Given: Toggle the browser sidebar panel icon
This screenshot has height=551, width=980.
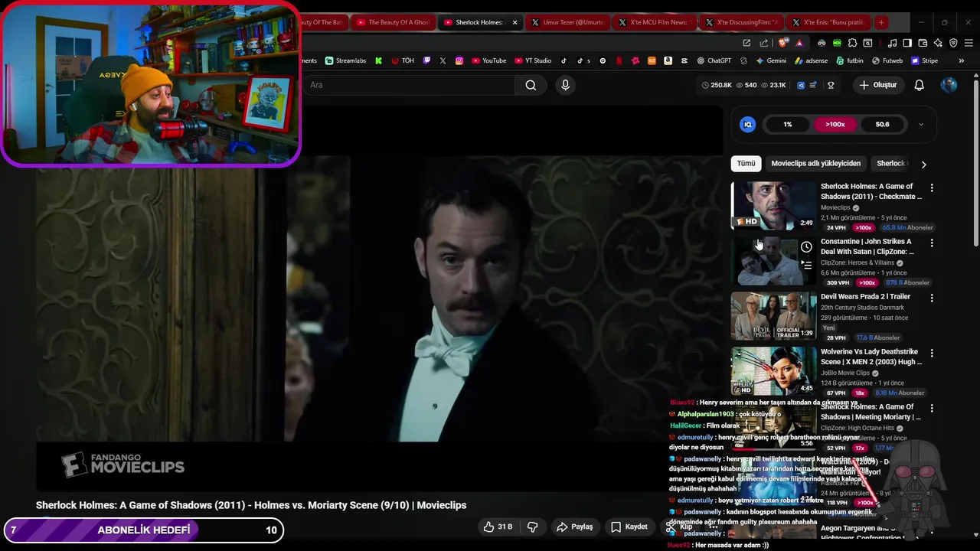Looking at the screenshot, I should (907, 43).
